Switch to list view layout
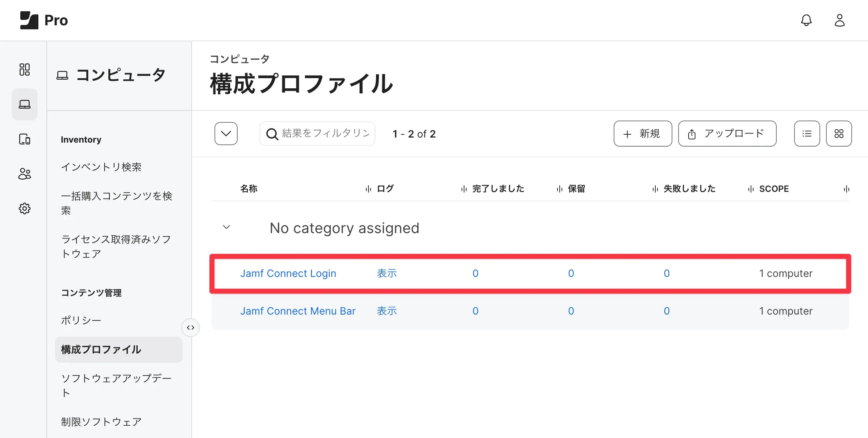 [x=807, y=134]
